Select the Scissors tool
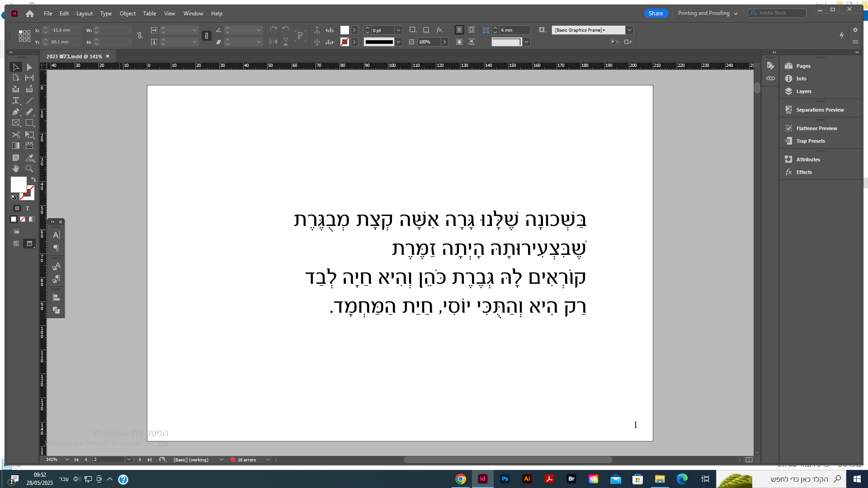Viewport: 868px width, 488px height. coord(16,135)
